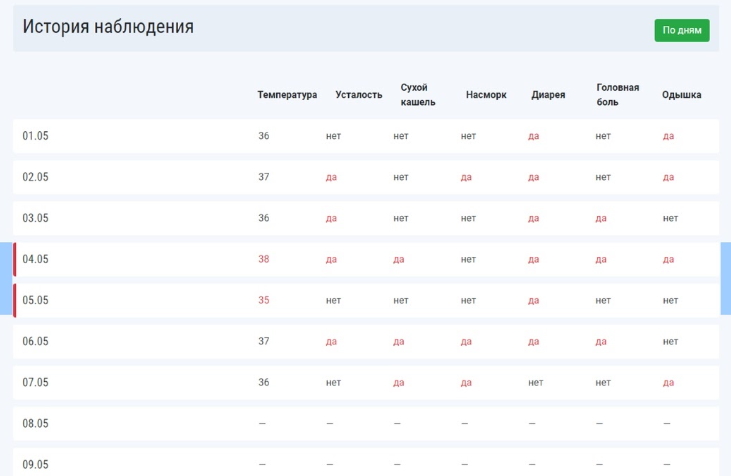Select the empty 08.05 row
Screen dimensions: 731x476
click(x=36, y=423)
